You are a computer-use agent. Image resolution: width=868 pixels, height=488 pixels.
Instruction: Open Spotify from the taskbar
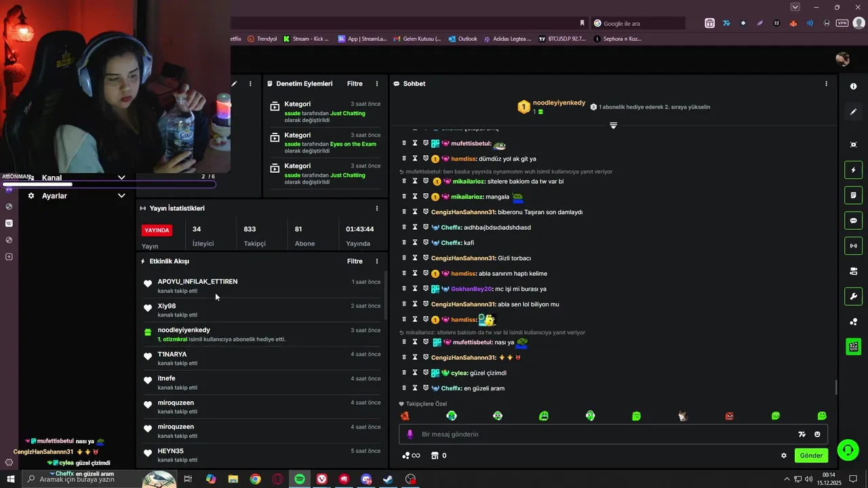coord(299,479)
